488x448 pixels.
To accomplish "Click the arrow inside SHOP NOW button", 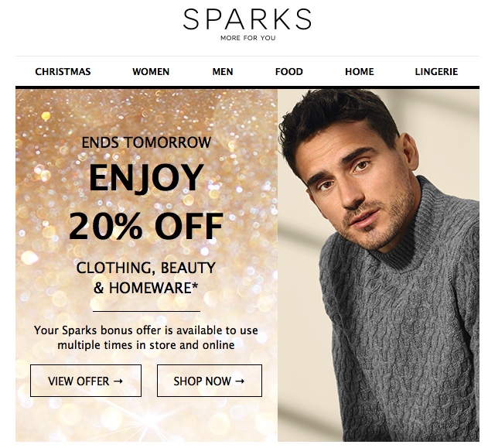I will coord(240,381).
